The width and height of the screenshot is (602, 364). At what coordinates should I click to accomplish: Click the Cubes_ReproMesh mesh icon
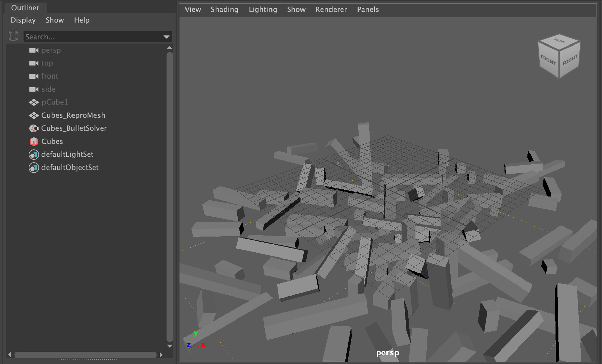[34, 116]
